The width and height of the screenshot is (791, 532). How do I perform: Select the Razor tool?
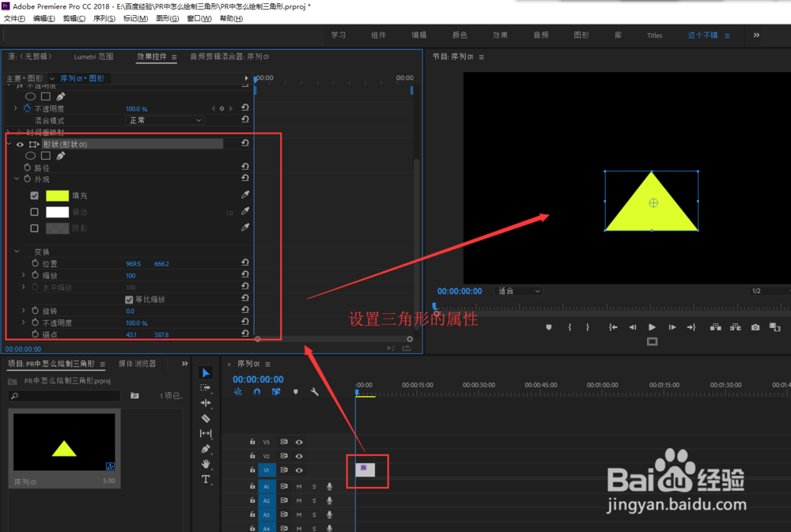tap(206, 418)
